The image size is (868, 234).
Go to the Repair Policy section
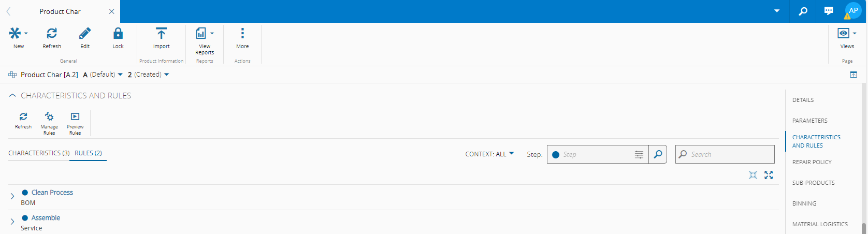coord(812,162)
